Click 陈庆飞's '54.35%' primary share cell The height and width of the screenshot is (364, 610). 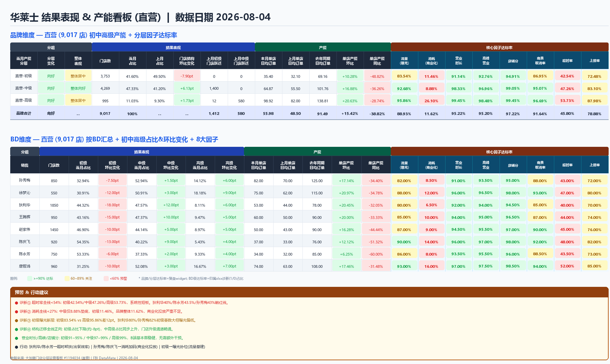tap(83, 242)
